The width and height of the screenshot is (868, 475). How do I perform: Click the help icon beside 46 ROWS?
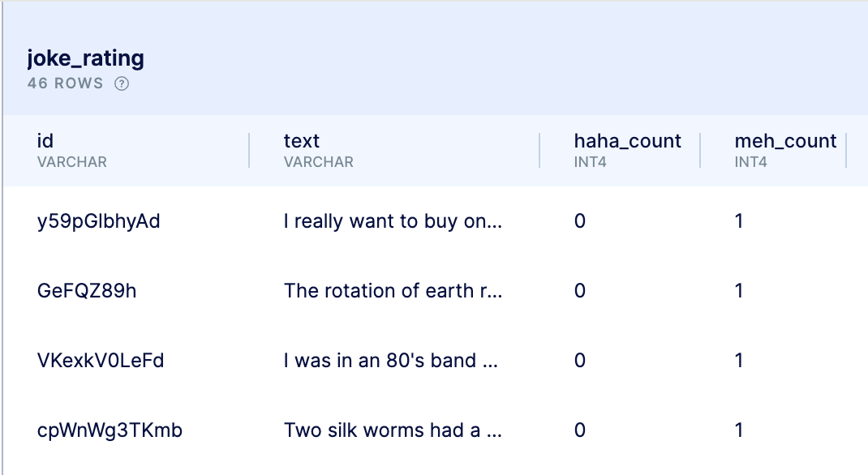click(121, 83)
